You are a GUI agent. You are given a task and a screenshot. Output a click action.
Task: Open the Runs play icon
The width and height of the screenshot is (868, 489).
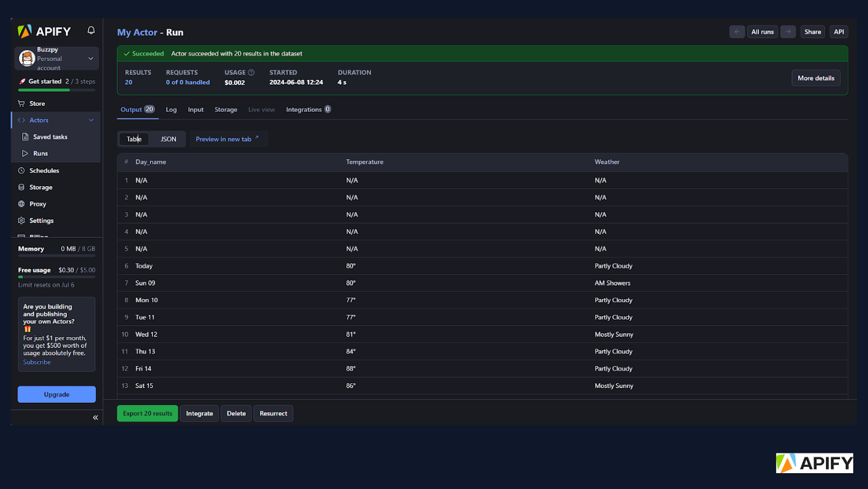(x=25, y=154)
